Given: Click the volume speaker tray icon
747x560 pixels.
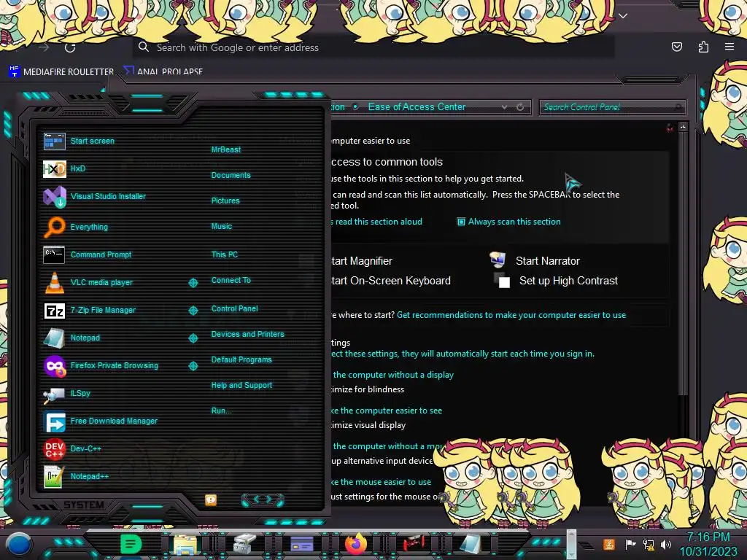Looking at the screenshot, I should coord(666,544).
